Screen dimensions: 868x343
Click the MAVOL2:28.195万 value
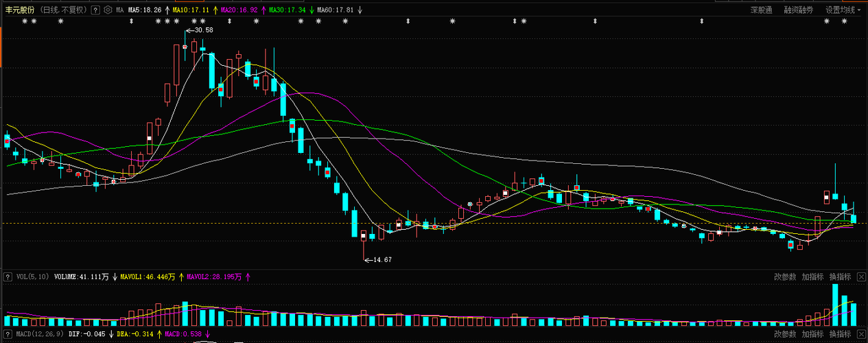coord(215,277)
